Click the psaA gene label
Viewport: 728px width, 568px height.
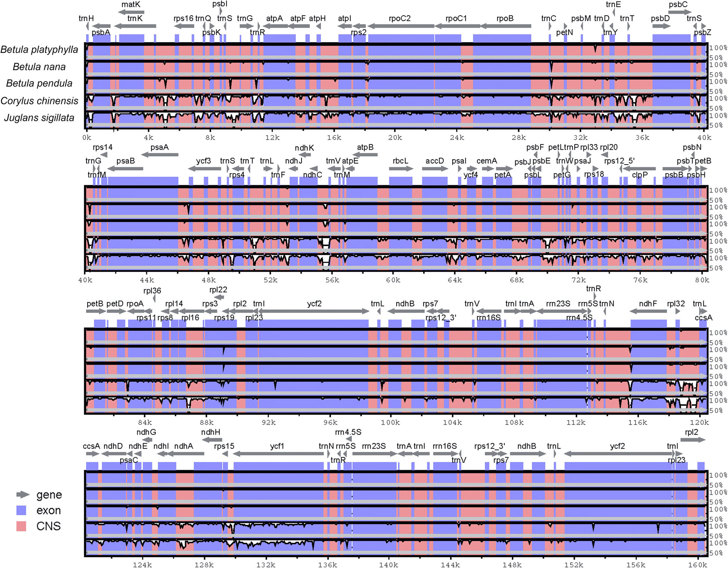[160, 147]
